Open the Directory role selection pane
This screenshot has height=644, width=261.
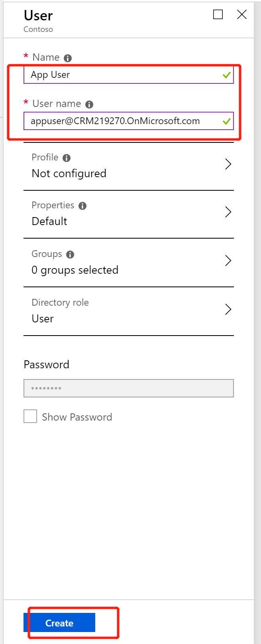tap(228, 309)
